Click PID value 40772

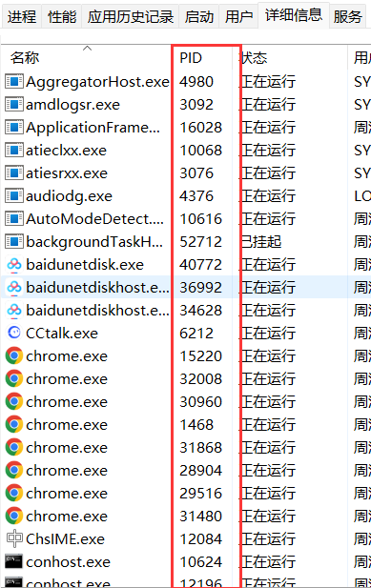click(201, 265)
